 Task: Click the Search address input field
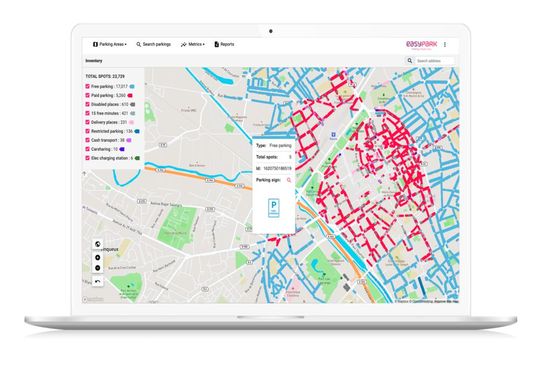(x=435, y=61)
